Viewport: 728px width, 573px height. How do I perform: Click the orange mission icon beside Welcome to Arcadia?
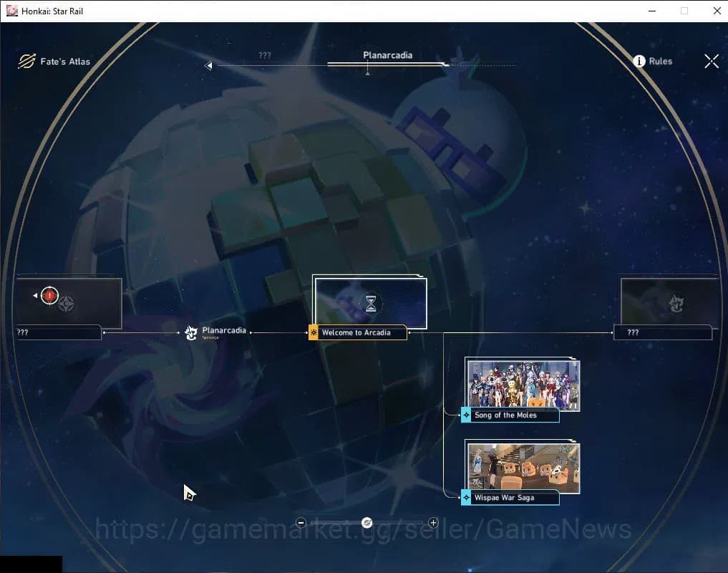coord(314,332)
